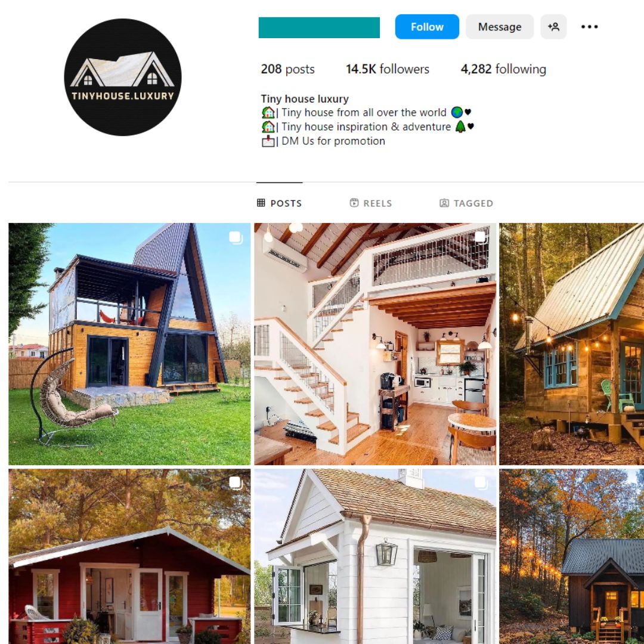Click the teal redacted username bar
Screen dimensions: 644x644
[319, 27]
